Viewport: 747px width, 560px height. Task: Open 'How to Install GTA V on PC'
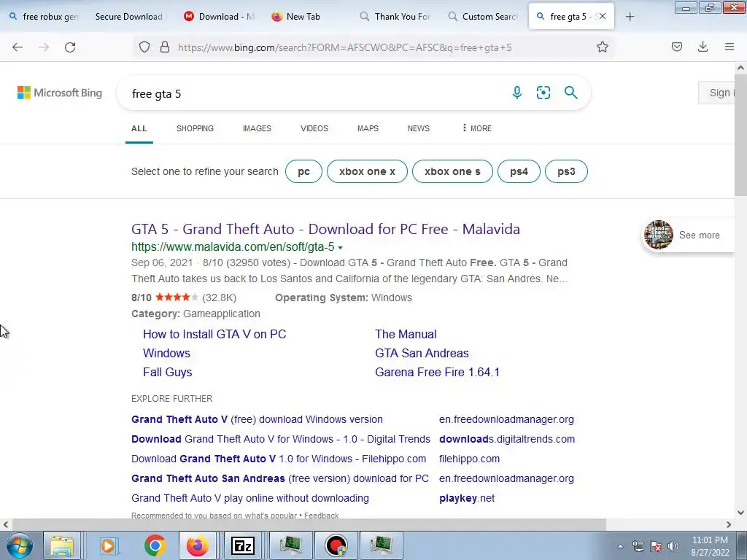click(x=214, y=334)
